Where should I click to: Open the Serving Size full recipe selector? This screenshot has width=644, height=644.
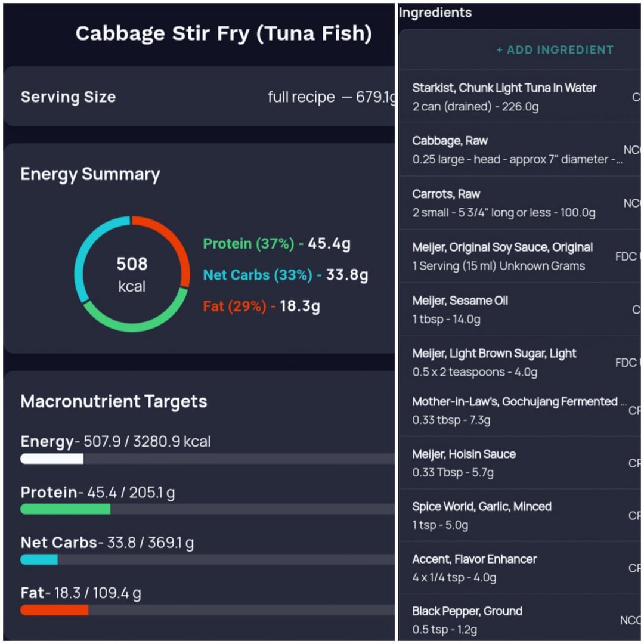coord(330,97)
